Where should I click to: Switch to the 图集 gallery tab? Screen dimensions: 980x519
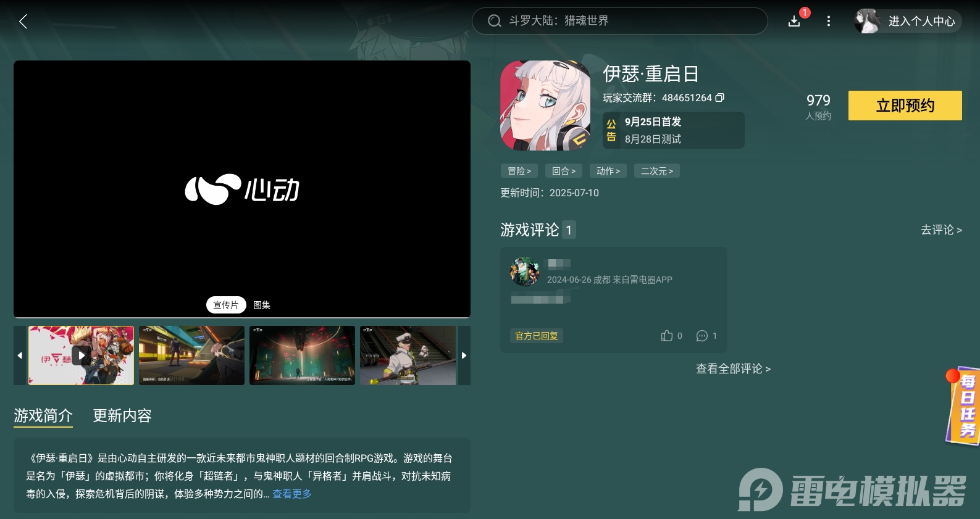pos(262,305)
